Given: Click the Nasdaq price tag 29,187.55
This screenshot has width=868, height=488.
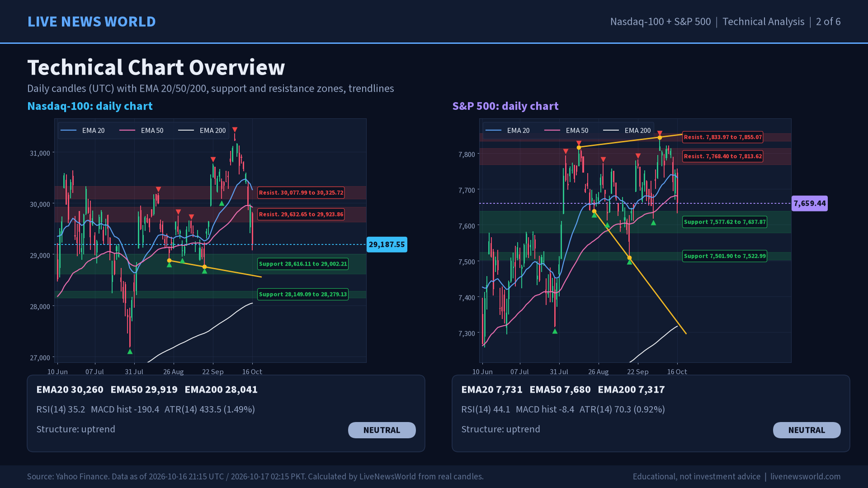Looking at the screenshot, I should point(387,244).
